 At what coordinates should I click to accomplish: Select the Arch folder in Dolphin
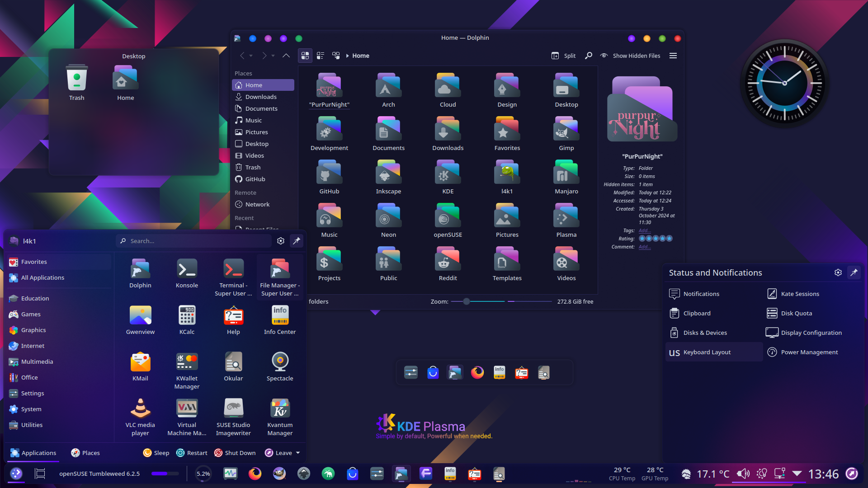pos(388,91)
